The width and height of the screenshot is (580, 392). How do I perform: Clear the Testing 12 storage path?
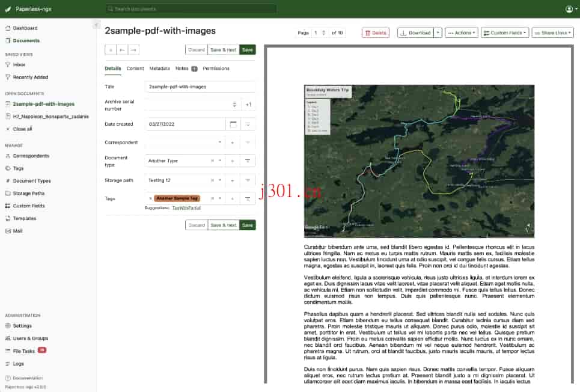click(x=212, y=180)
